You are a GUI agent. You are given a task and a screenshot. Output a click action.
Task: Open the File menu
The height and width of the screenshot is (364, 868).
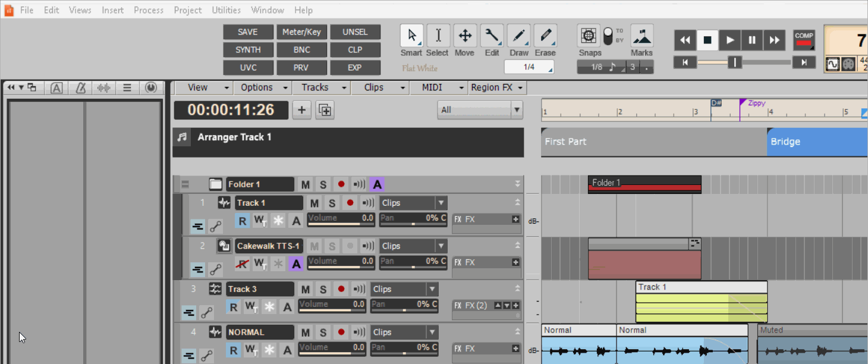(x=27, y=10)
